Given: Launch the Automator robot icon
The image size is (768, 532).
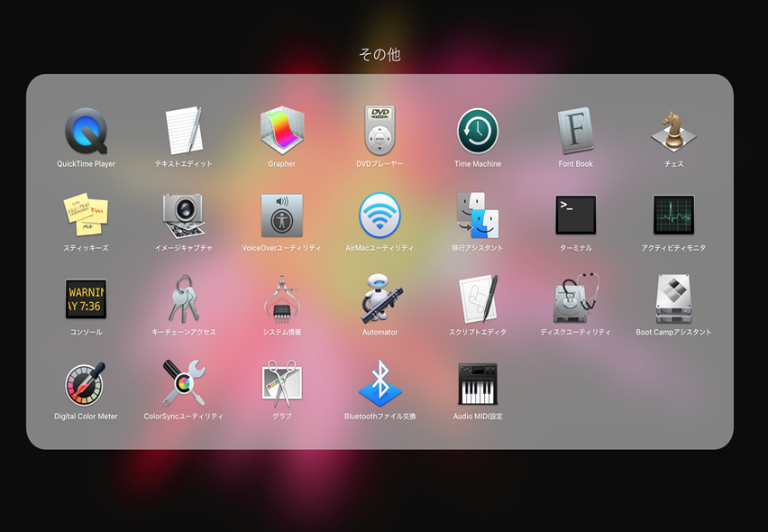Looking at the screenshot, I should (x=380, y=298).
